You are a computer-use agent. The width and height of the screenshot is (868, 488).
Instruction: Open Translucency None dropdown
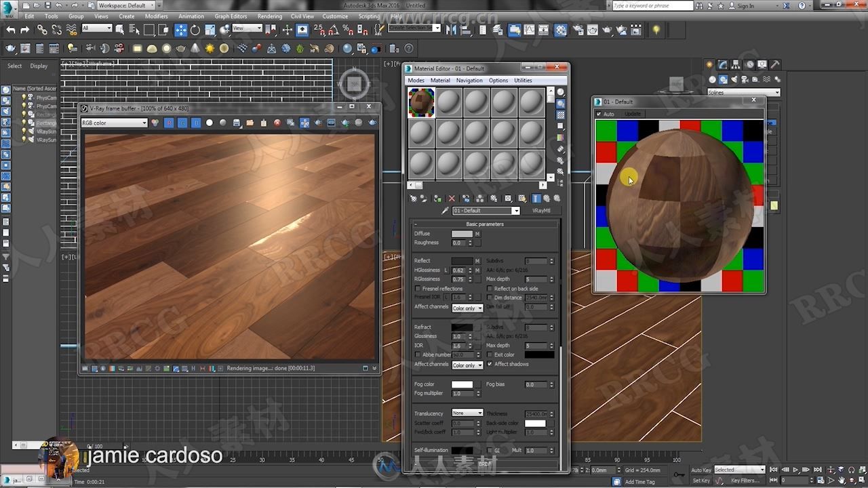pyautogui.click(x=467, y=413)
